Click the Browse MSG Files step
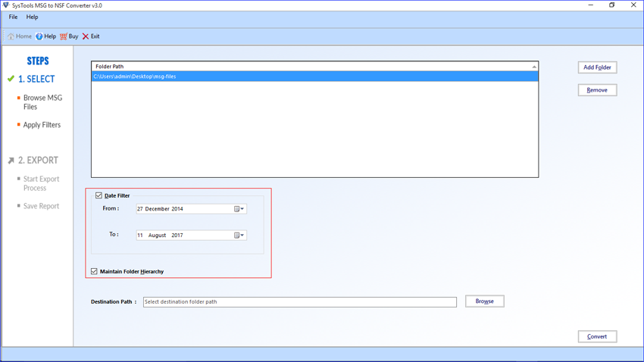The width and height of the screenshot is (644, 362). 42,102
